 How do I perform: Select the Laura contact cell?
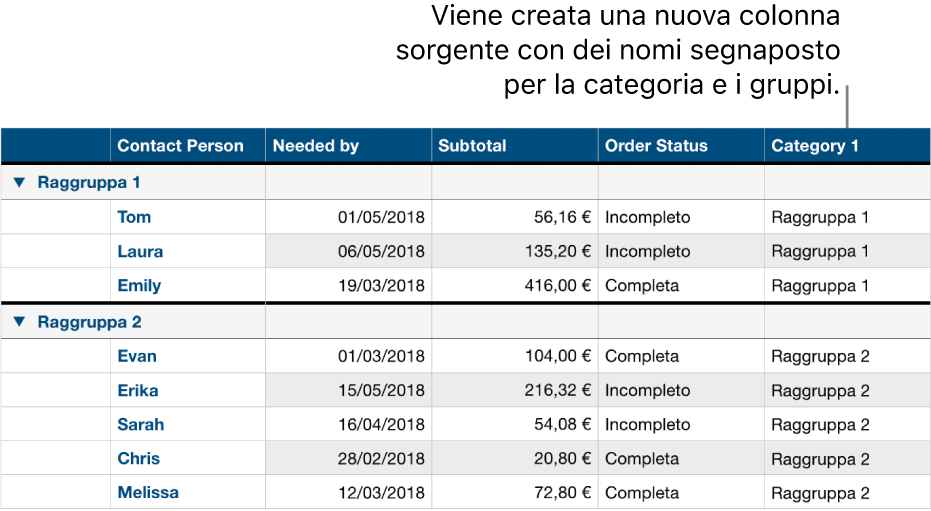140,251
